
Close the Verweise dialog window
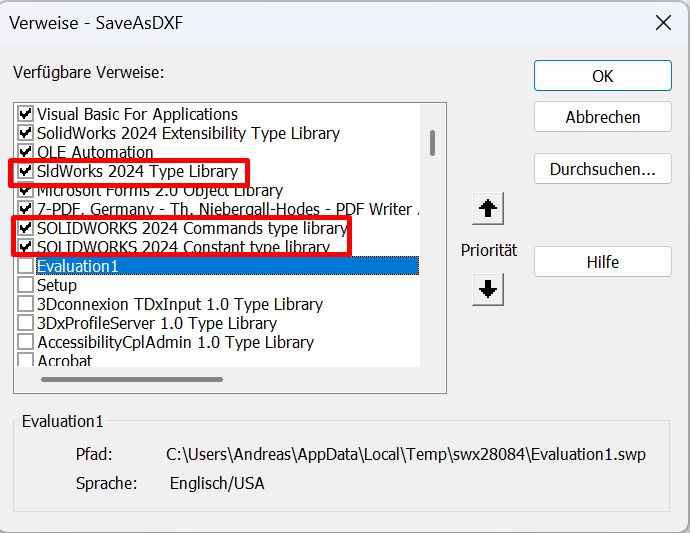point(663,22)
